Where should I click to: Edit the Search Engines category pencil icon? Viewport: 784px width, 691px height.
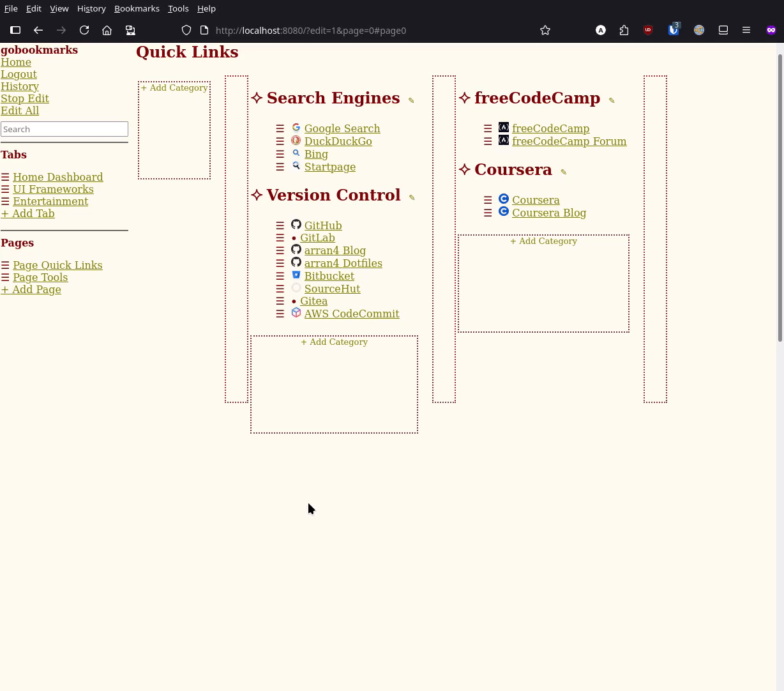411,100
